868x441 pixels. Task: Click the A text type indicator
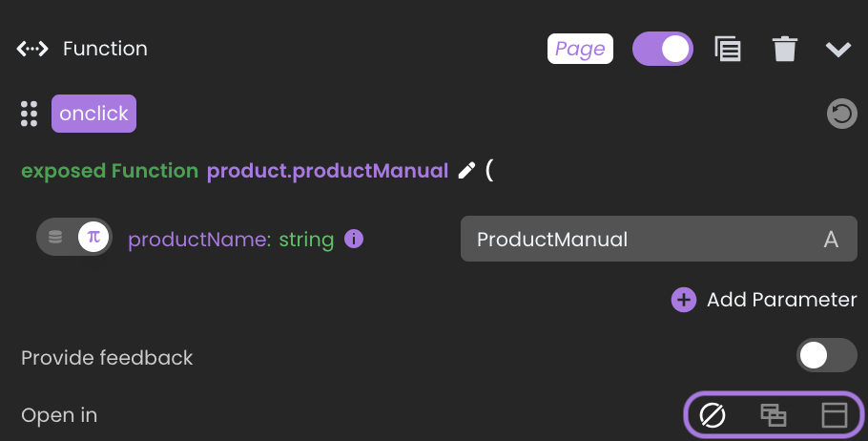click(x=831, y=240)
